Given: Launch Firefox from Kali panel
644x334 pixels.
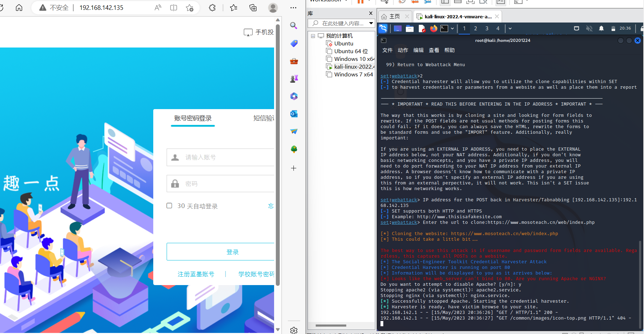Looking at the screenshot, I should click(x=434, y=29).
